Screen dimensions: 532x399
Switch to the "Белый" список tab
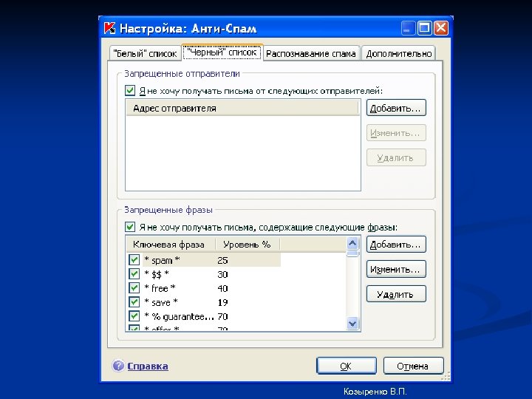click(x=146, y=54)
